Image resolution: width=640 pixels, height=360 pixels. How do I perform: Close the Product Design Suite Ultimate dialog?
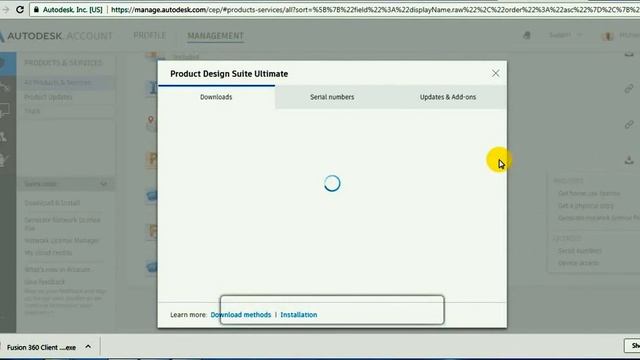tap(496, 73)
